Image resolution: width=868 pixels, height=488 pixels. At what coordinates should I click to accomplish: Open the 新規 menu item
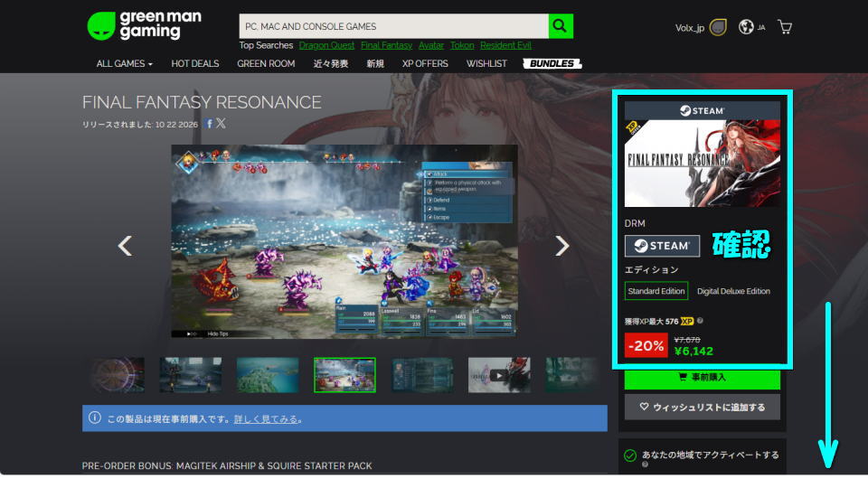click(x=374, y=63)
